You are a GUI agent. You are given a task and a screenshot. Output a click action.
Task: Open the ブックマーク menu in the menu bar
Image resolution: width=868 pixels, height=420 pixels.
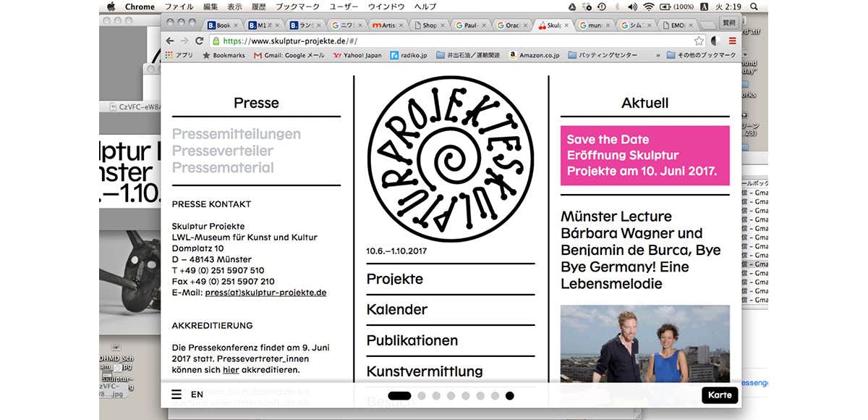tap(297, 7)
